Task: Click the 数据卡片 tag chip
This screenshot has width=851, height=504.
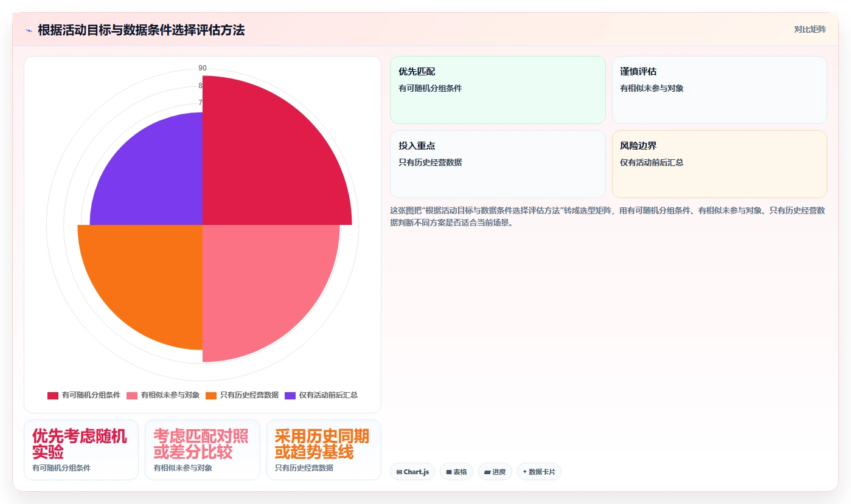Action: click(539, 472)
